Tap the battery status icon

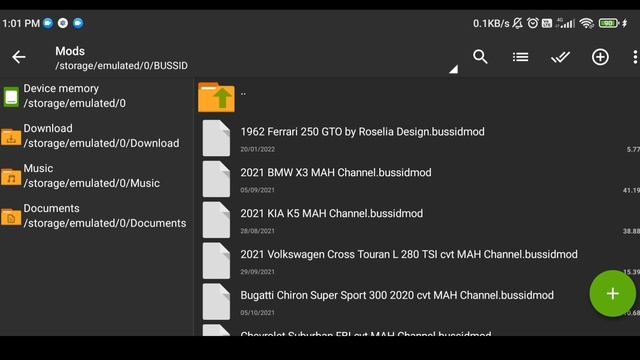coord(609,23)
